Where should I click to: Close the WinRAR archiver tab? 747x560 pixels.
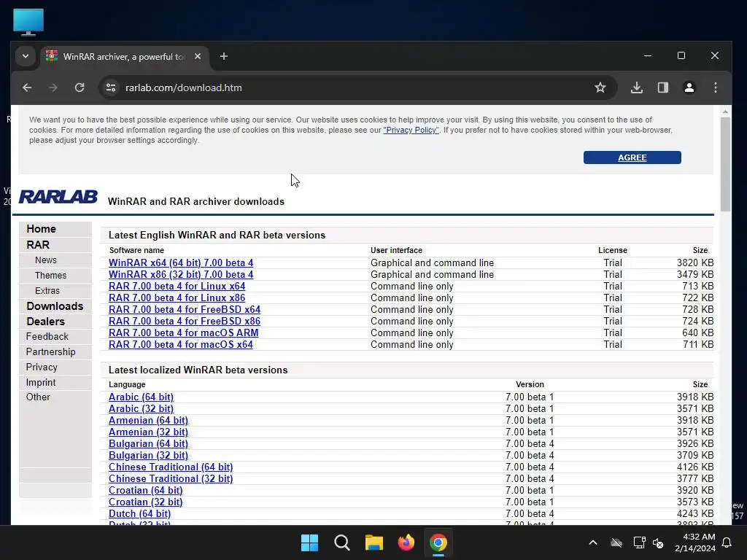pyautogui.click(x=198, y=56)
